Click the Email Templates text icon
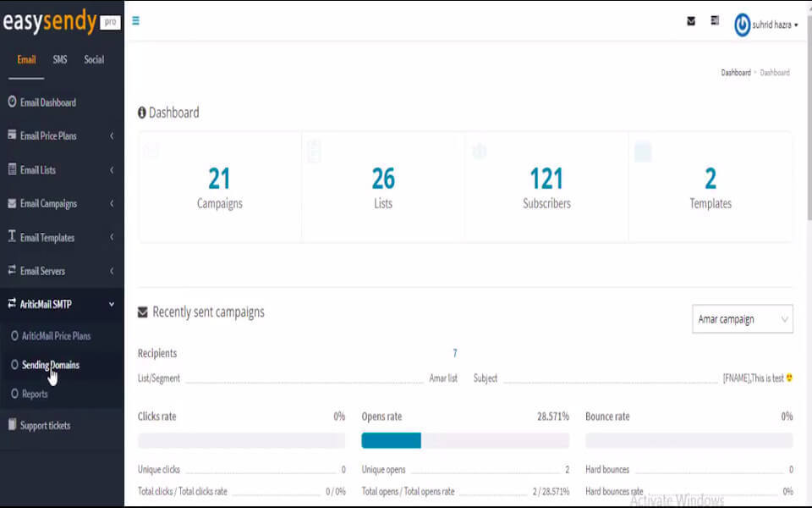The image size is (812, 508). pos(12,236)
